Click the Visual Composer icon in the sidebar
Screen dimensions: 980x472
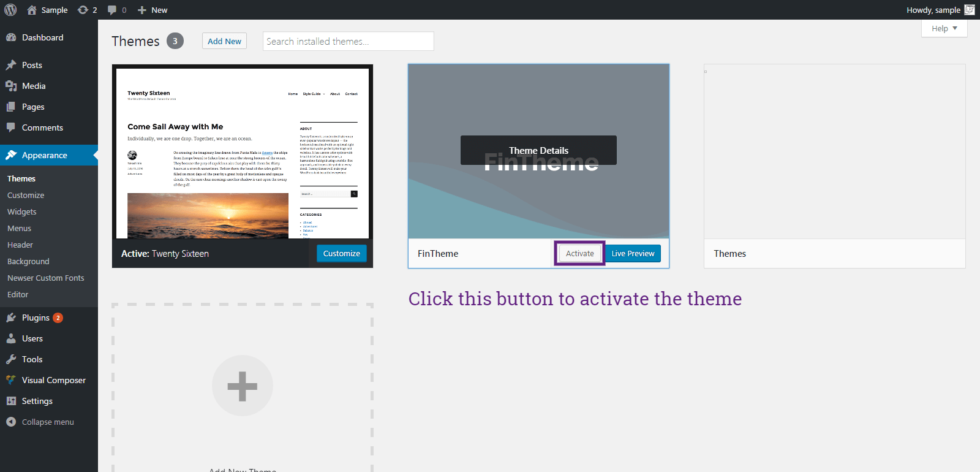pos(11,380)
